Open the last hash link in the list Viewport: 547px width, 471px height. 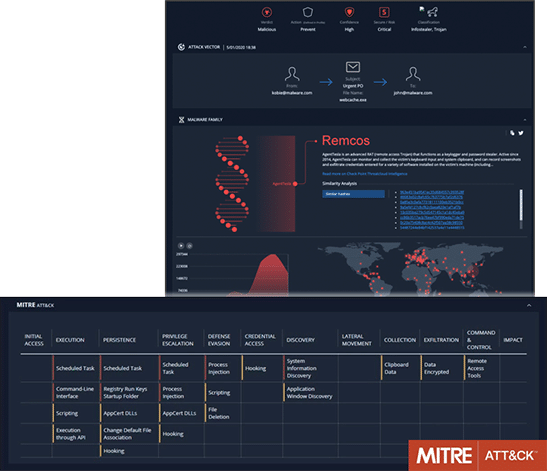tap(432, 228)
